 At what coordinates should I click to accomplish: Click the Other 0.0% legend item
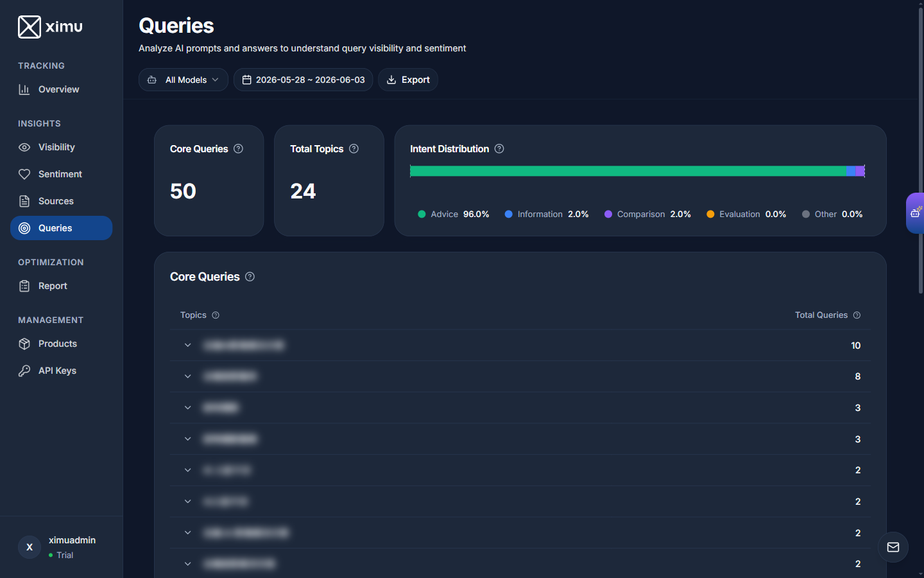click(x=832, y=214)
